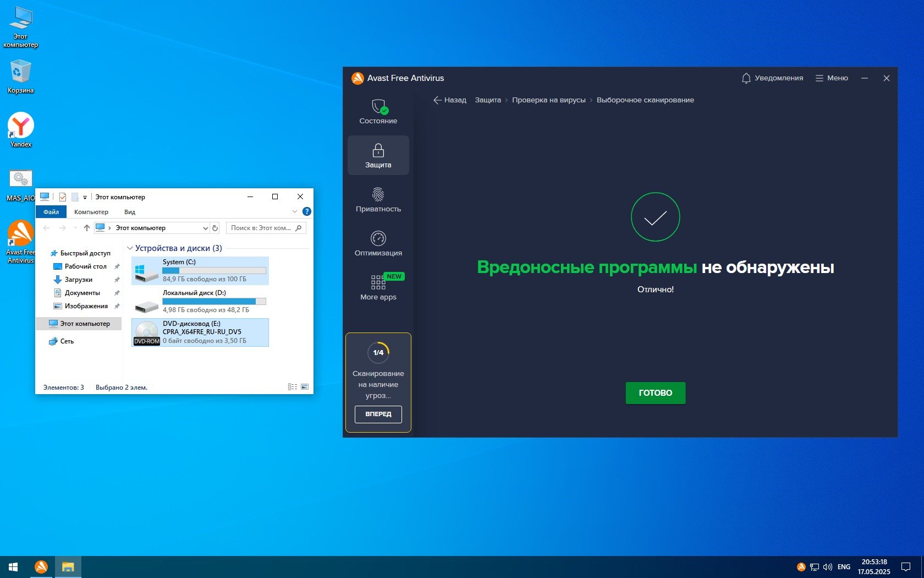Image resolution: width=924 pixels, height=578 pixels.
Task: Open the Состояние section in Avast sidebar
Action: (378, 112)
